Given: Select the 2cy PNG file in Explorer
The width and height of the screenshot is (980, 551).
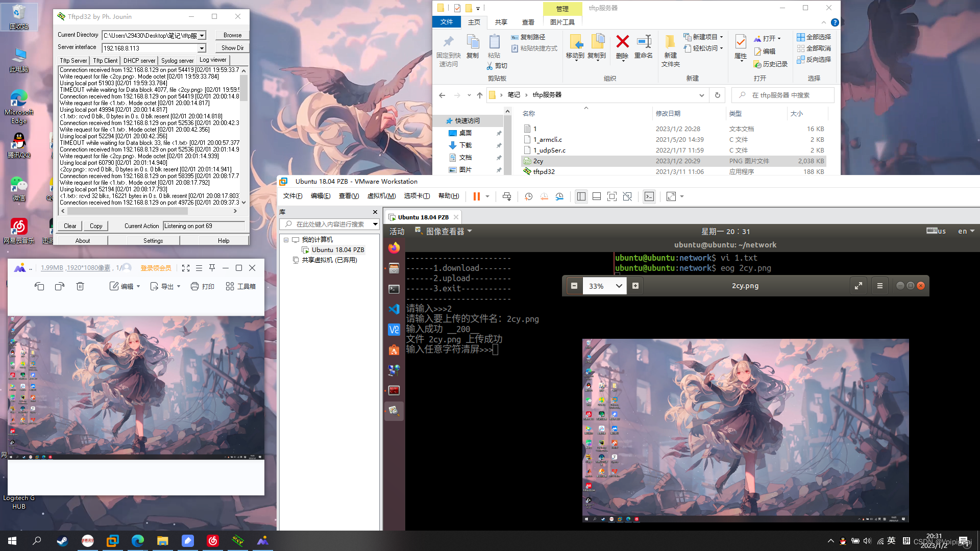Looking at the screenshot, I should [x=538, y=161].
